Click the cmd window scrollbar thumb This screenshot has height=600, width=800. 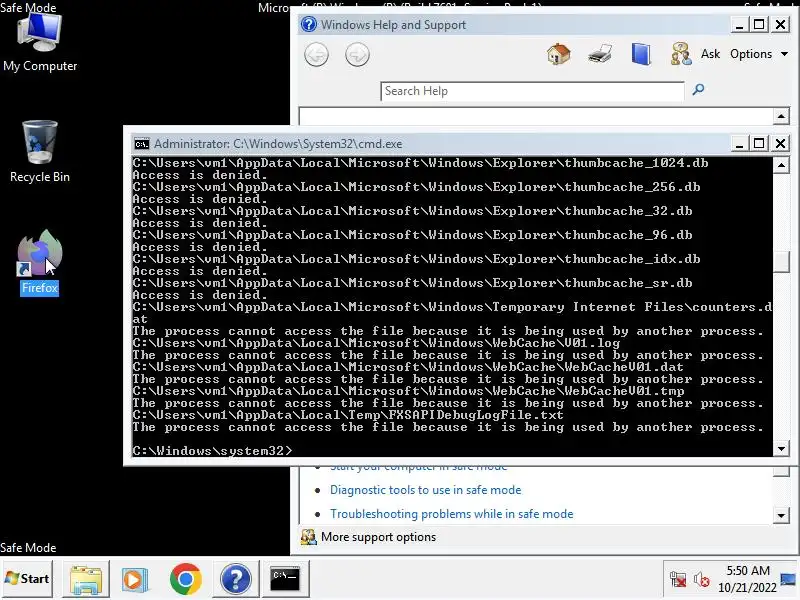coord(781,262)
